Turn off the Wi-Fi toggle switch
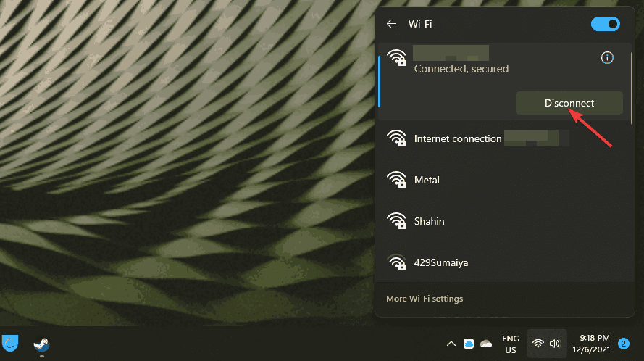The height and width of the screenshot is (361, 644). pyautogui.click(x=605, y=24)
